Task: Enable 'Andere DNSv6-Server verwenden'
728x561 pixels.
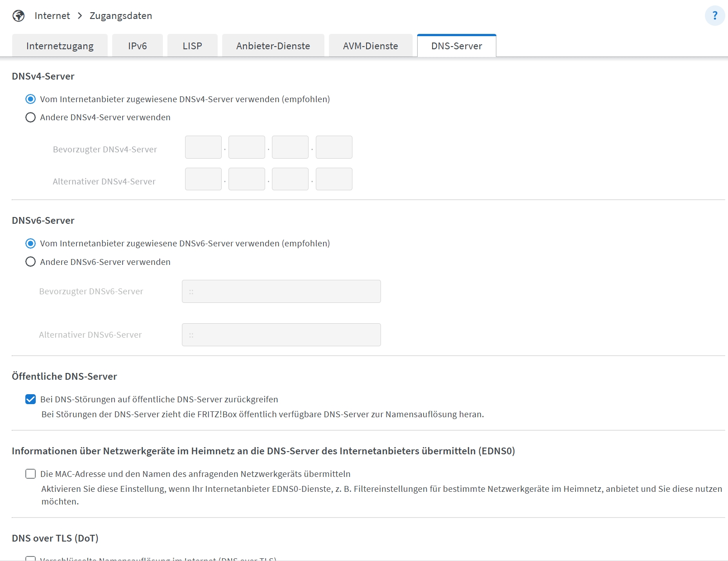Action: pos(30,261)
